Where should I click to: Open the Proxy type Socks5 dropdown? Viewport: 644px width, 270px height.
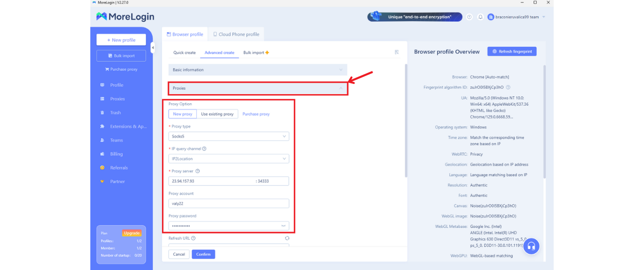(229, 136)
